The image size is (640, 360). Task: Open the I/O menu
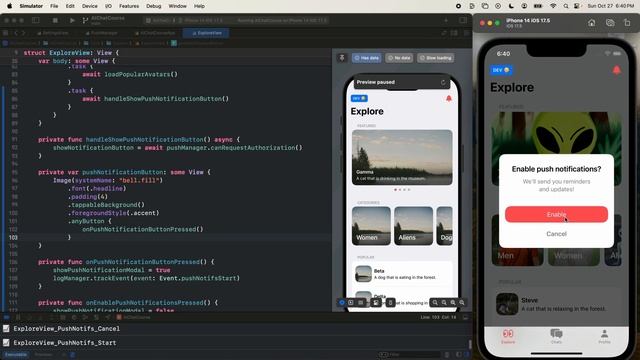[x=108, y=6]
